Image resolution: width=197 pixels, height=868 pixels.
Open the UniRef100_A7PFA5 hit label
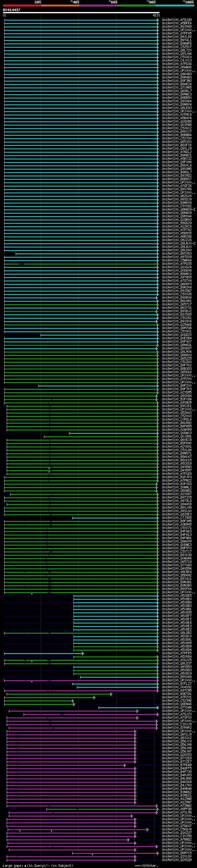(x=177, y=33)
